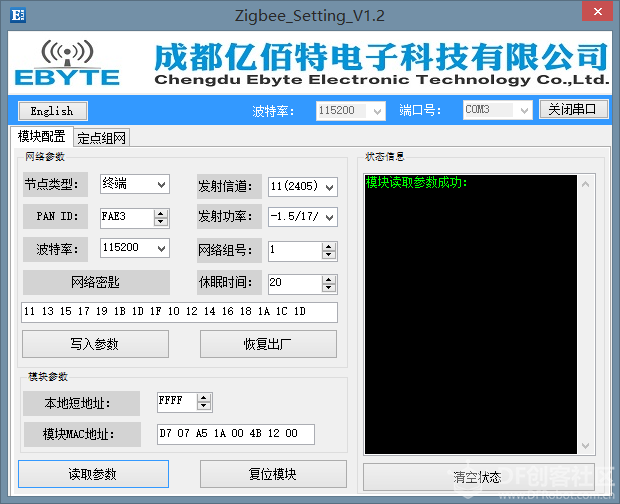Image resolution: width=620 pixels, height=504 pixels.
Task: Click 复位模块 reset module button
Action: tap(273, 474)
